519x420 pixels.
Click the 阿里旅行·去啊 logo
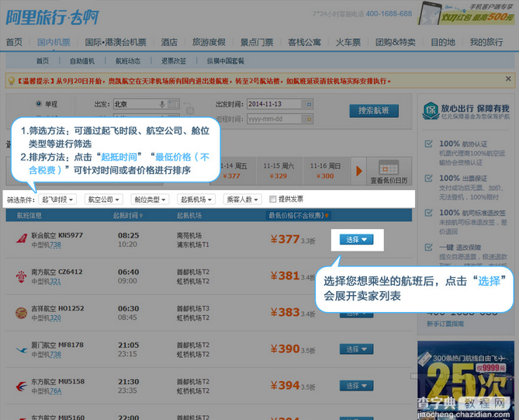point(52,17)
